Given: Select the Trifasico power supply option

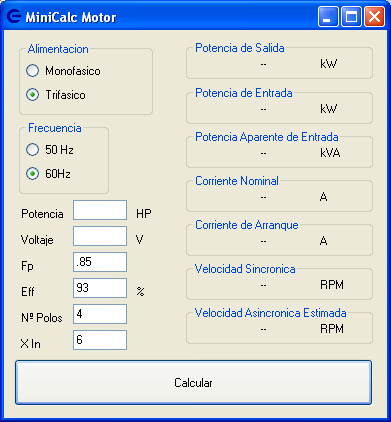Looking at the screenshot, I should tap(32, 95).
